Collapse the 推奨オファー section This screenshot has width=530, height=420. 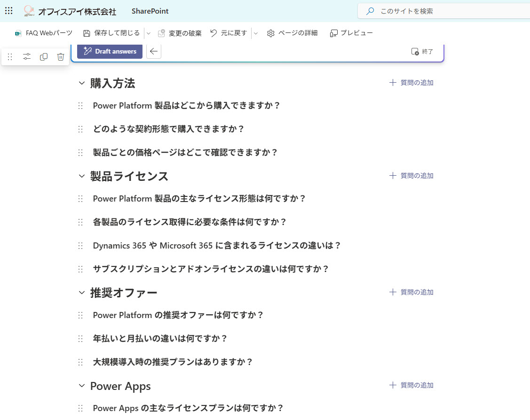click(x=81, y=292)
